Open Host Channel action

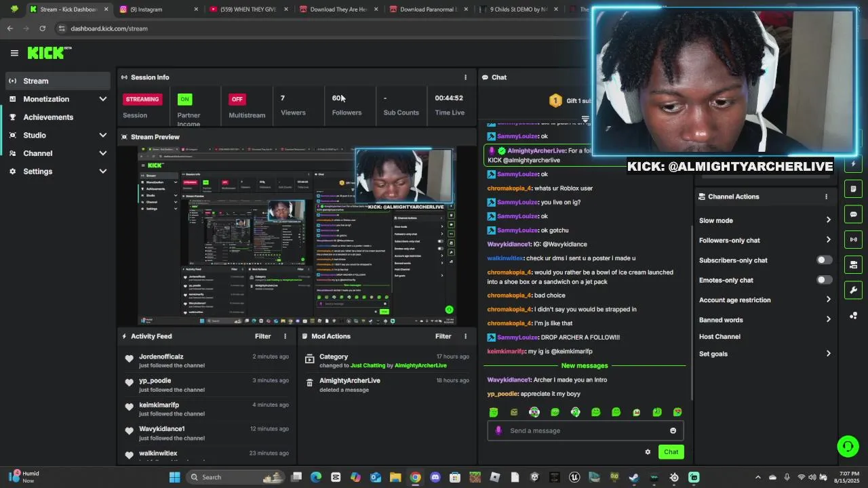coord(719,337)
